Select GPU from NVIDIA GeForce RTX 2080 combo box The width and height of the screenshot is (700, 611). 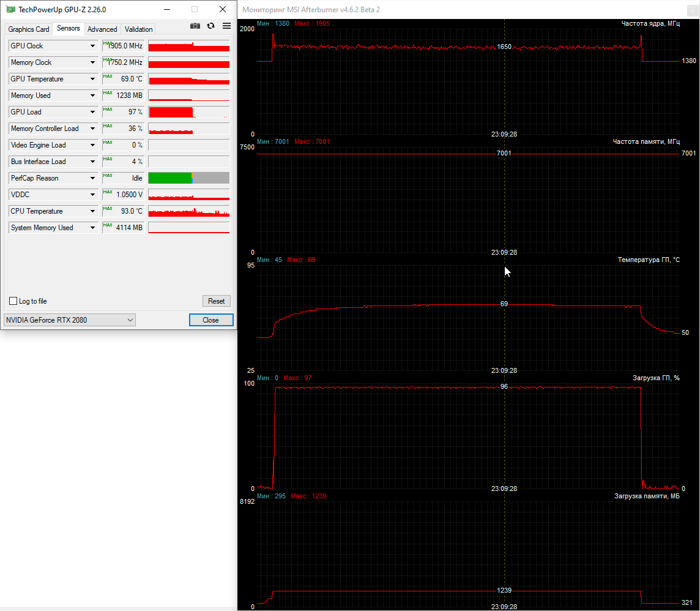(x=70, y=320)
